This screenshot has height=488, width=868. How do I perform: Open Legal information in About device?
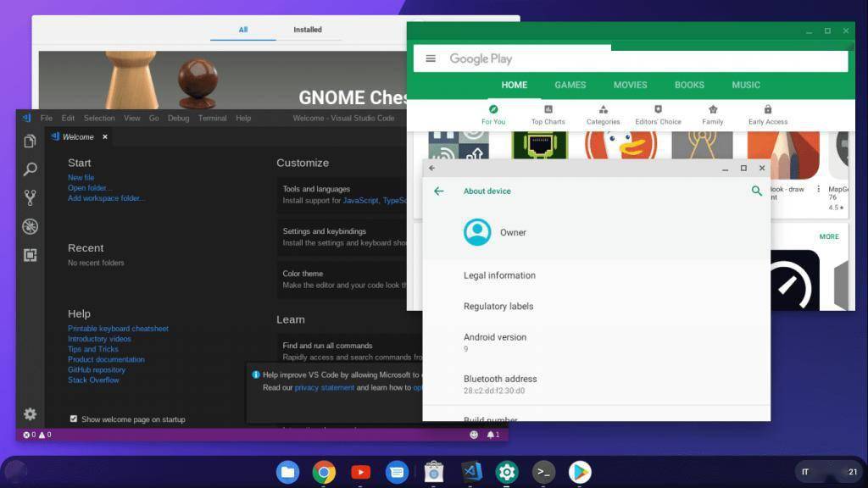click(x=499, y=275)
